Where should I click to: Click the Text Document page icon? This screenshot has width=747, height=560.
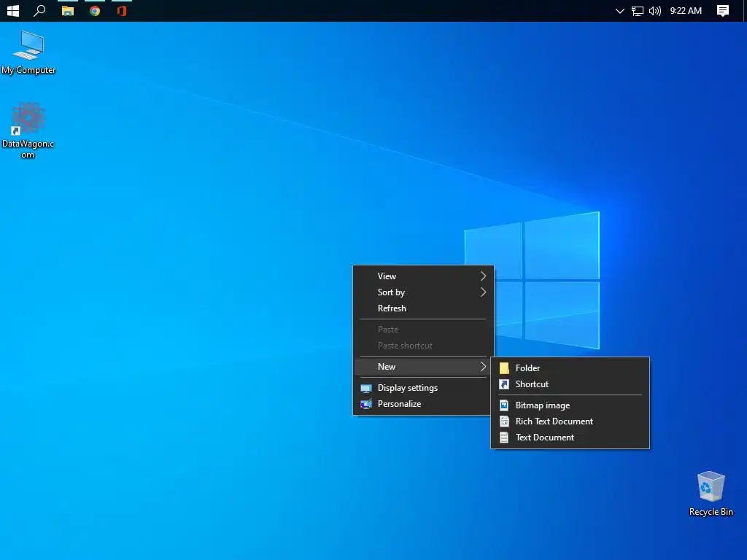tap(504, 437)
